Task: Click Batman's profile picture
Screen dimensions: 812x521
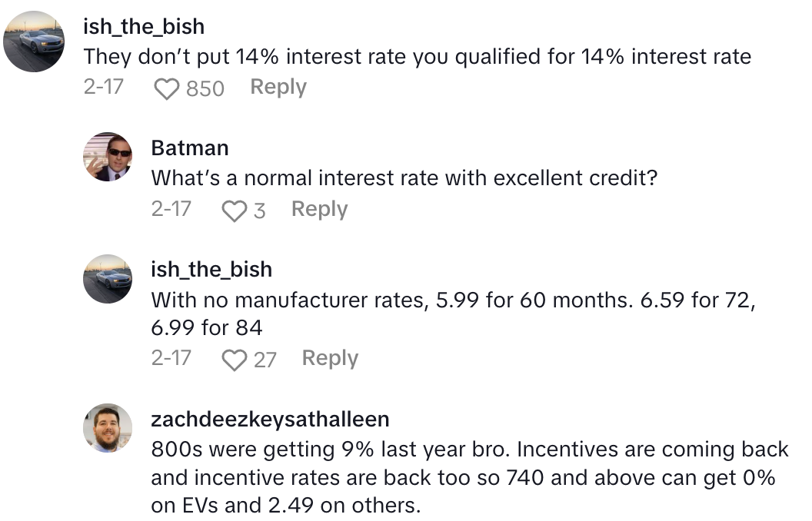Action: click(x=108, y=157)
